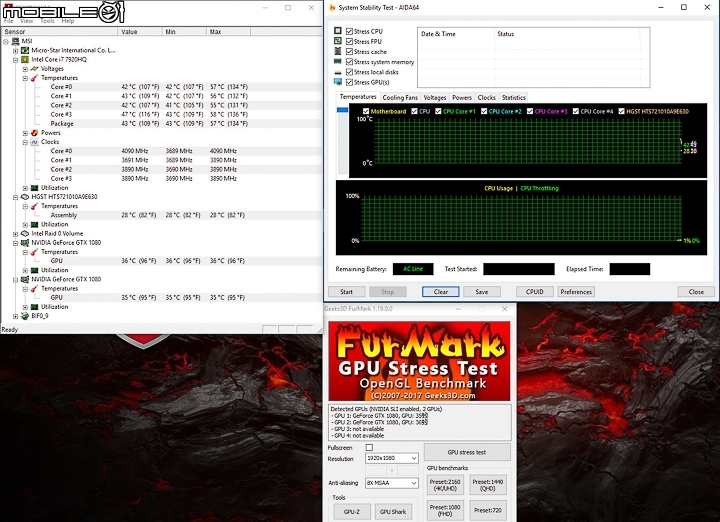The height and width of the screenshot is (522, 720).
Task: Click the first NVIDIA GeForce GTX 1080 card icon
Action: 25,243
